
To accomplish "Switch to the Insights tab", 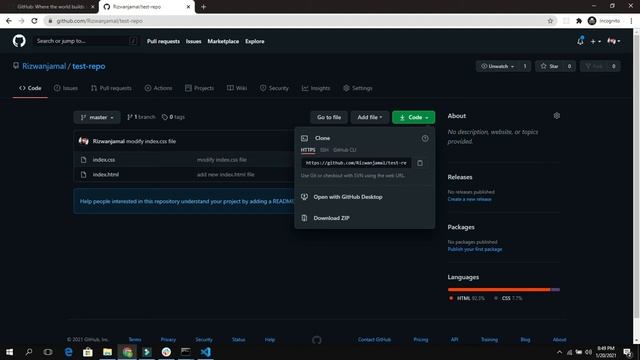I will (316, 88).
